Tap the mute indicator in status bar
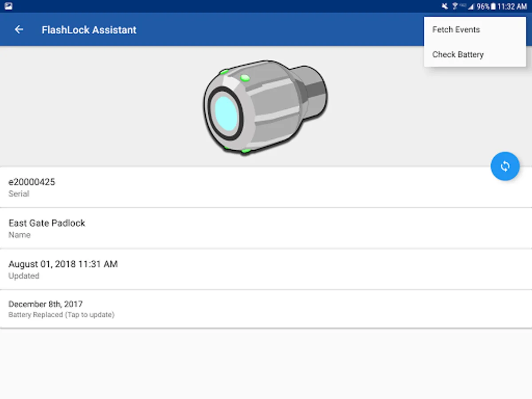 445,6
